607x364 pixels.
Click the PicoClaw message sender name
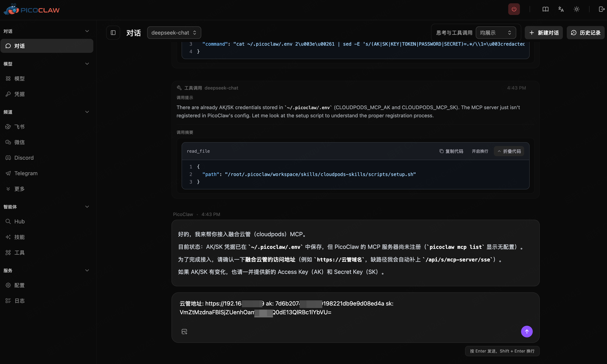pos(183,214)
